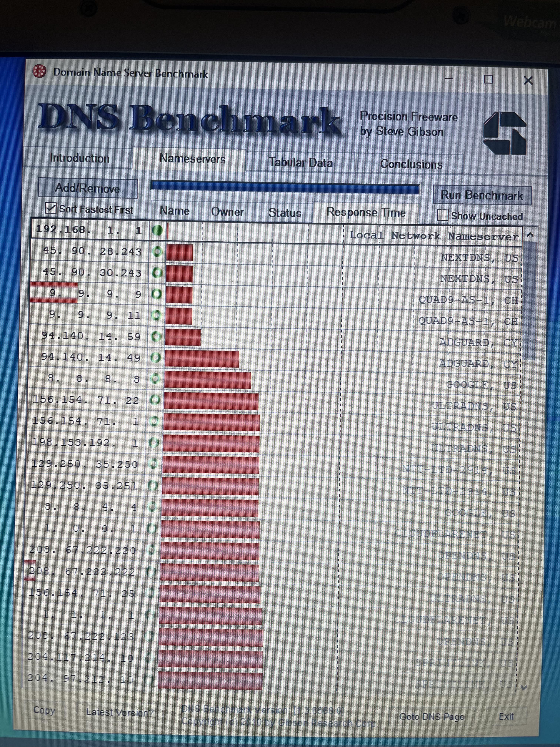
Task: Maximize the DNS Benchmark window
Action: [488, 79]
